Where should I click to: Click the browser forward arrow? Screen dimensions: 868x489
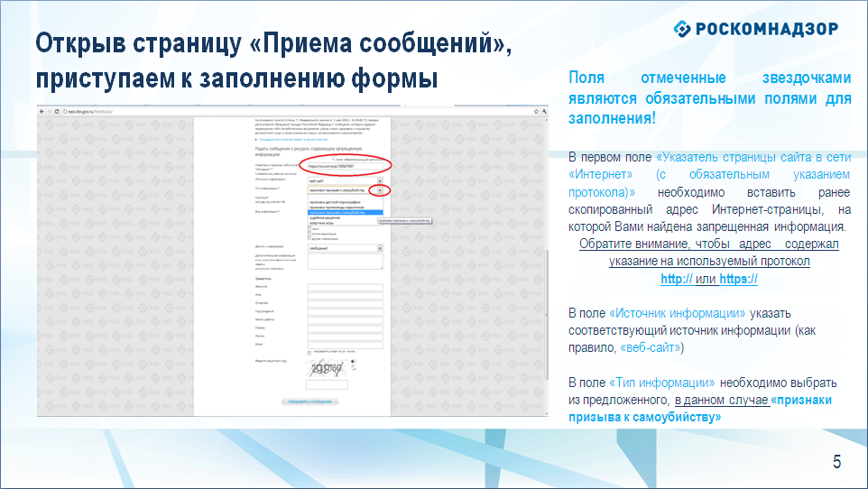(x=50, y=111)
